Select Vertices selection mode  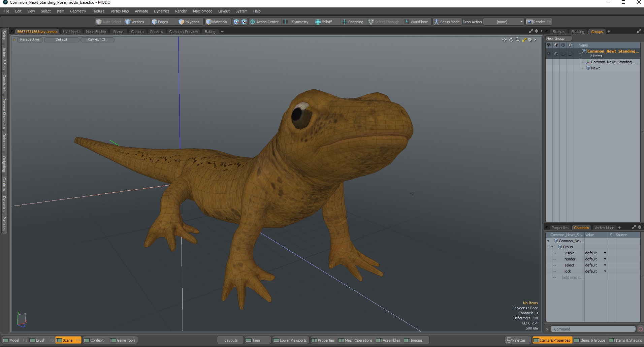[135, 22]
